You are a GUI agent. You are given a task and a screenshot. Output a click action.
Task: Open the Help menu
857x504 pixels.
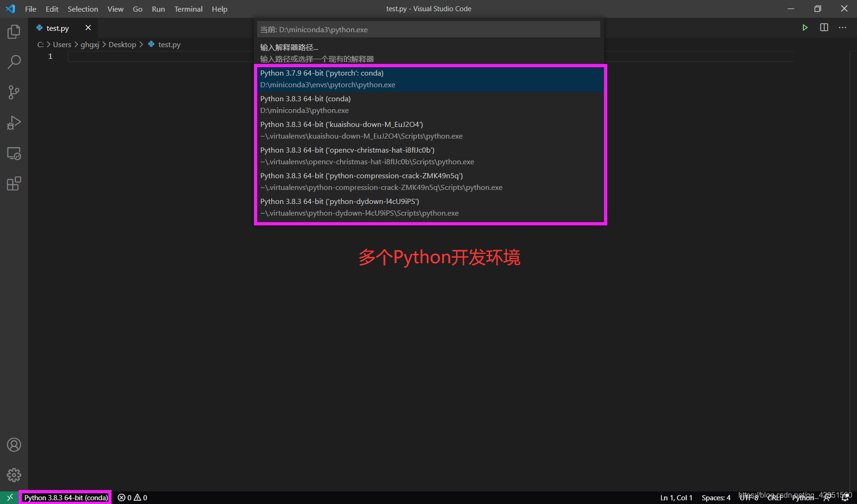219,9
